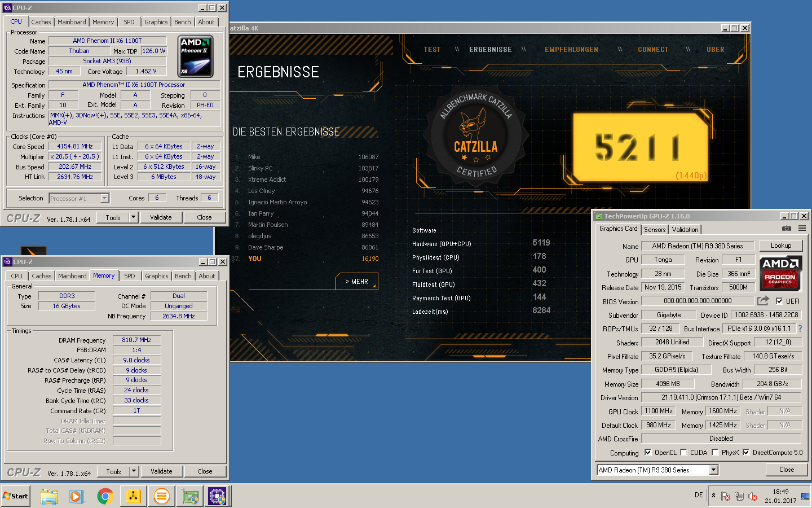Open Google Chrome from the taskbar

(x=105, y=497)
